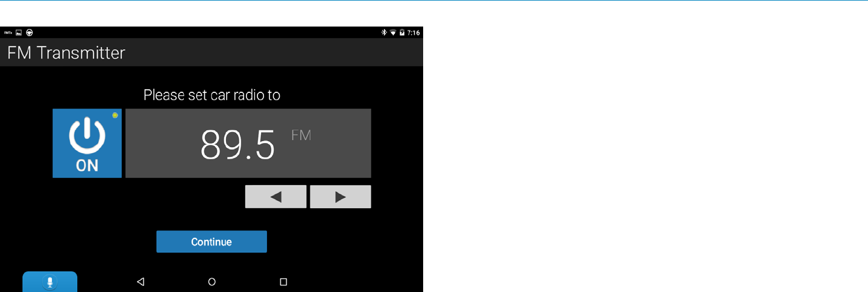This screenshot has width=868, height=292.
Task: Decrease frequency with the left arrow
Action: (x=275, y=197)
